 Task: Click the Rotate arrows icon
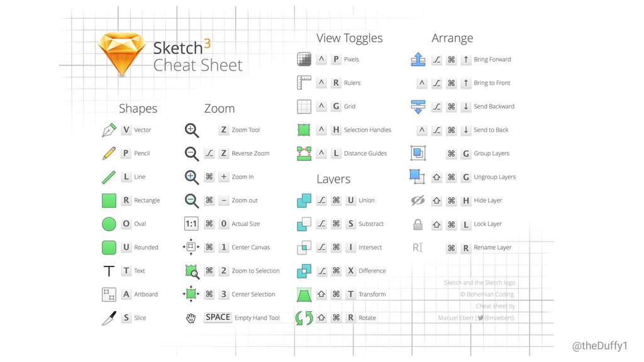click(304, 318)
